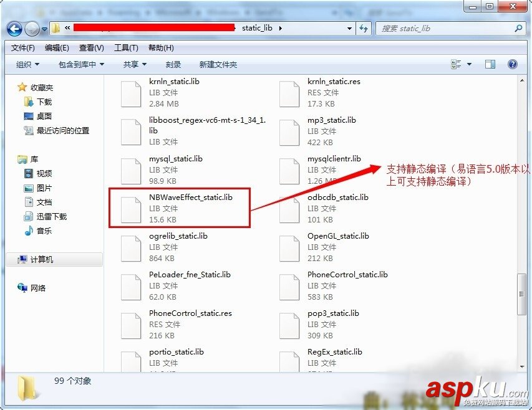
Task: Go back using the Back arrow button
Action: (x=14, y=29)
